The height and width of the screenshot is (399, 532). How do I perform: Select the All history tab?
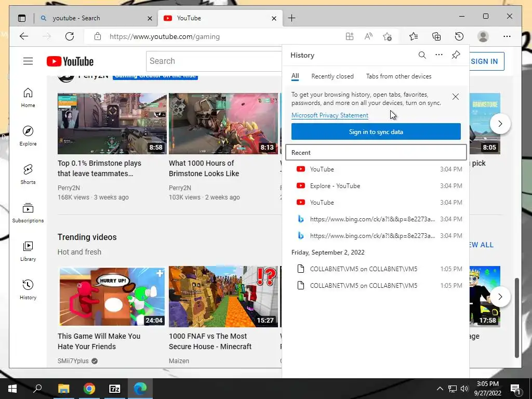295,76
